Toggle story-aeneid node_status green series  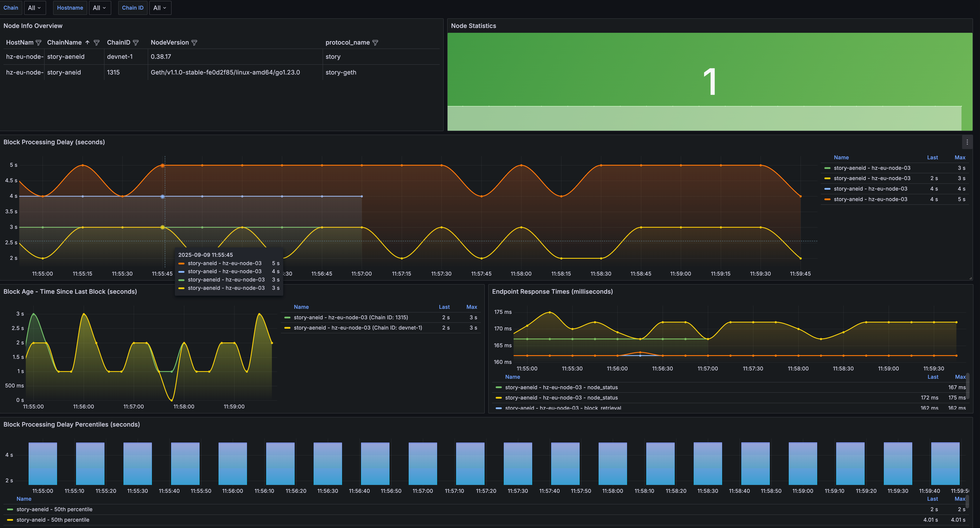pos(561,387)
